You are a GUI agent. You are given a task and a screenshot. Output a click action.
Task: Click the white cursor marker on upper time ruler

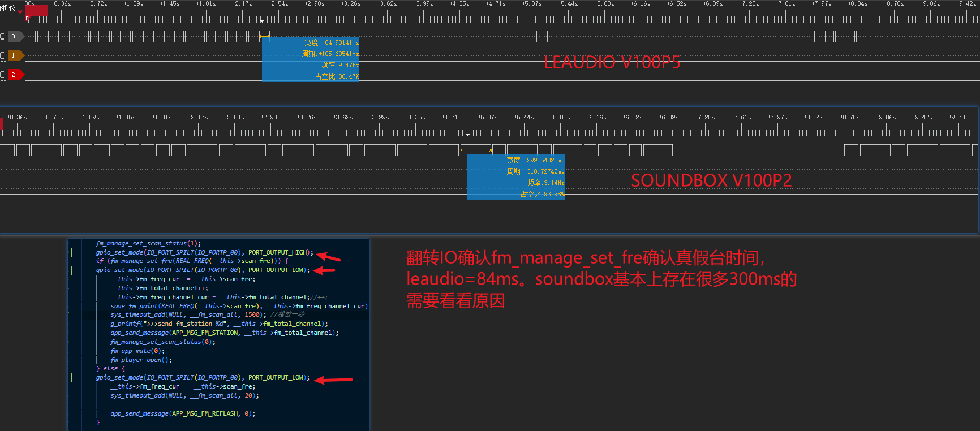point(262,21)
